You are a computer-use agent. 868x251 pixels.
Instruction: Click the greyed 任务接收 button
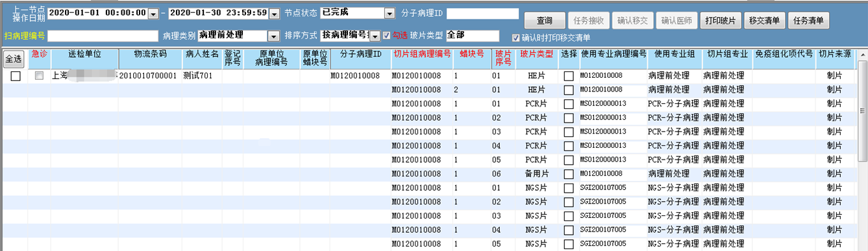(588, 20)
